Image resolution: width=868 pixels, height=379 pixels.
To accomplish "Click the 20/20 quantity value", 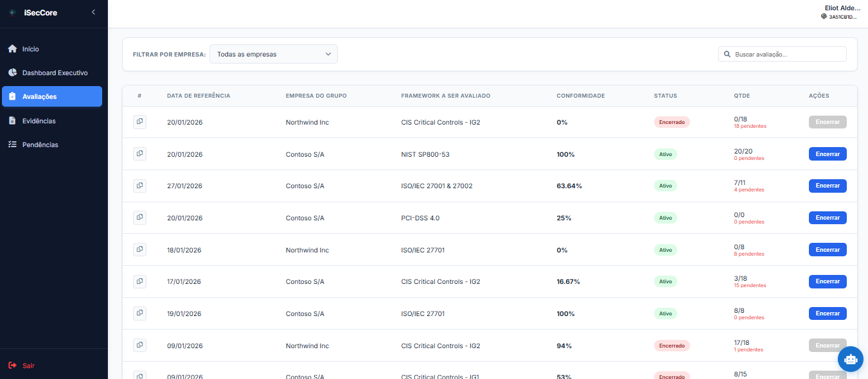I will pos(743,151).
